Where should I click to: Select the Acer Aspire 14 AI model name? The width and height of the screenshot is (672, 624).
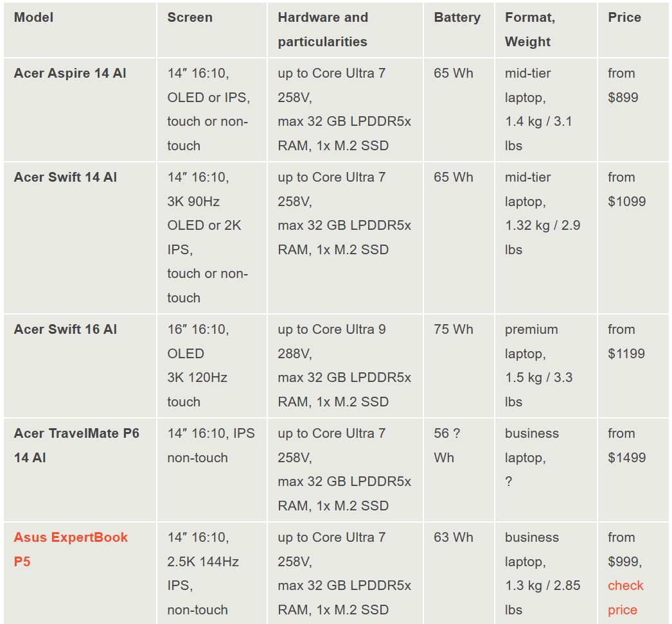pos(70,73)
